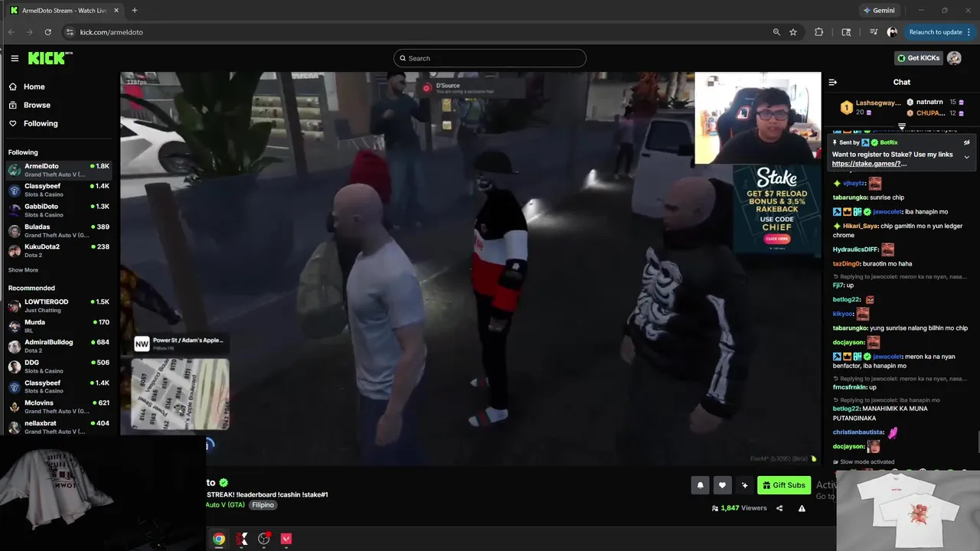Open DDG recommended channel
Screen dimensions: 980x551
[x=60, y=367]
